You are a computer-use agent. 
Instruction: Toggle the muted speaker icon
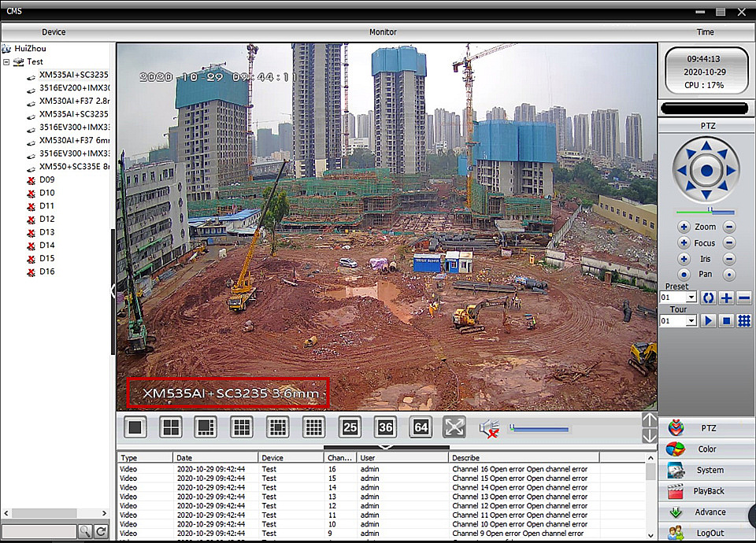coord(489,428)
